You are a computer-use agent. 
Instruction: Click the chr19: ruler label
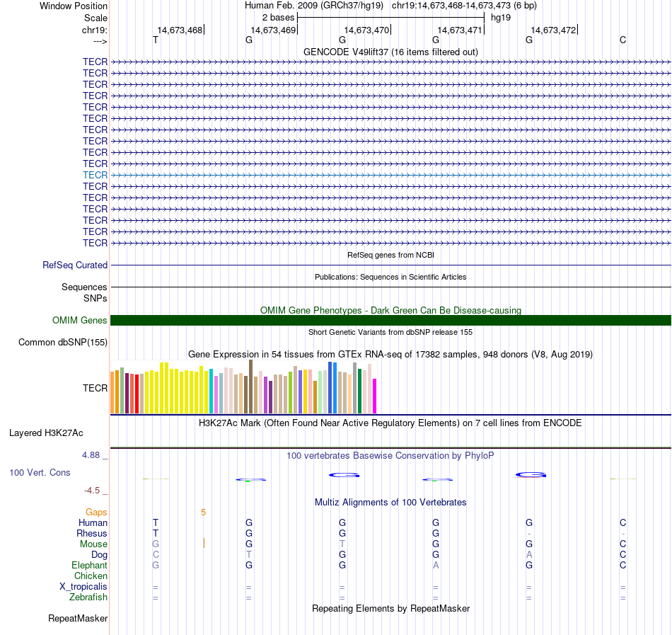(x=95, y=30)
